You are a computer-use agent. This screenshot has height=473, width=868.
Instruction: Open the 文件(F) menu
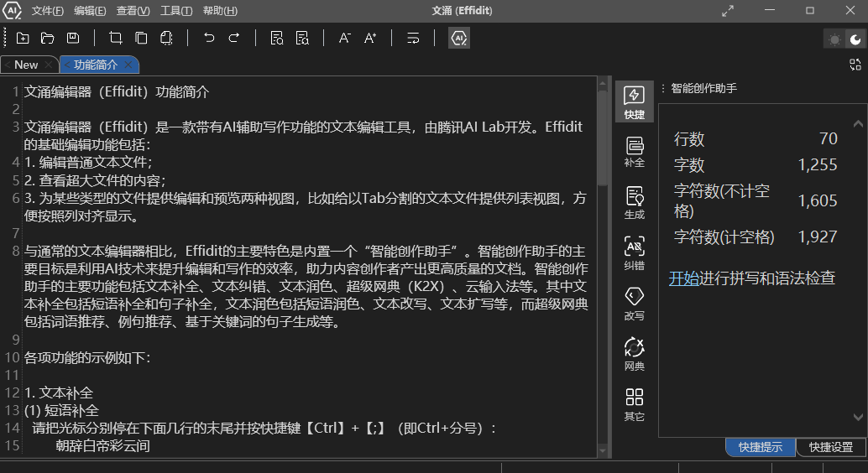click(48, 11)
